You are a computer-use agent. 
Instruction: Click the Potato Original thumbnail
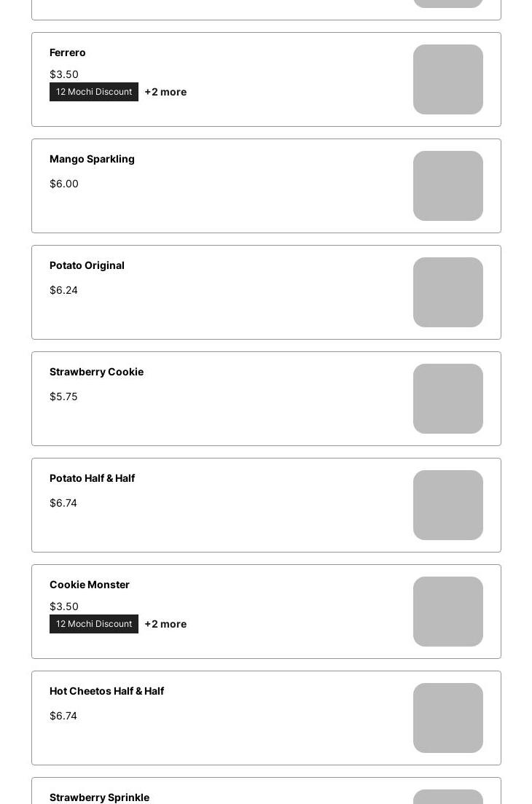coord(448,292)
